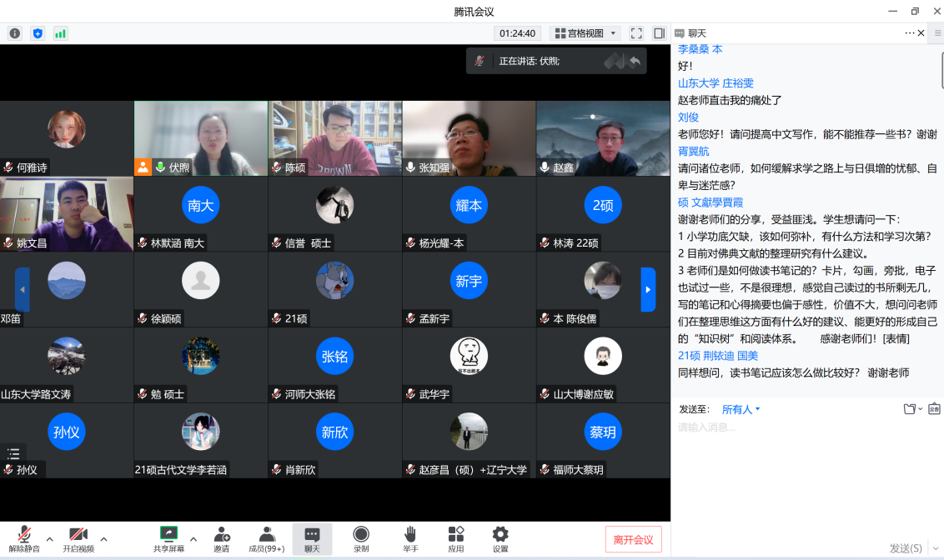Start recording with 录制 button
The width and height of the screenshot is (944, 560).
tap(361, 539)
